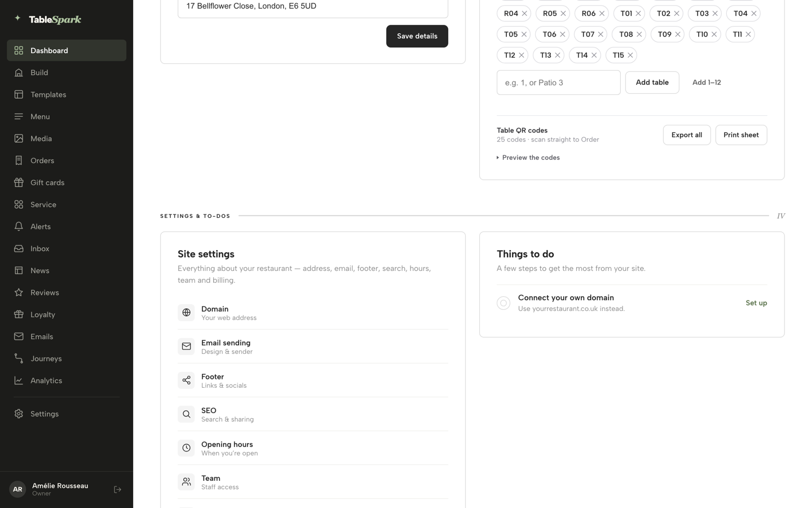Open the Templates sidebar item
The height and width of the screenshot is (508, 812).
click(67, 94)
